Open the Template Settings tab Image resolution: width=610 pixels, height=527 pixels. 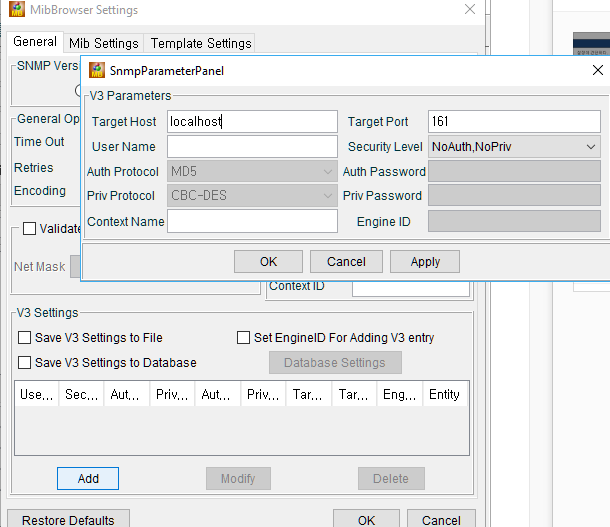[201, 43]
